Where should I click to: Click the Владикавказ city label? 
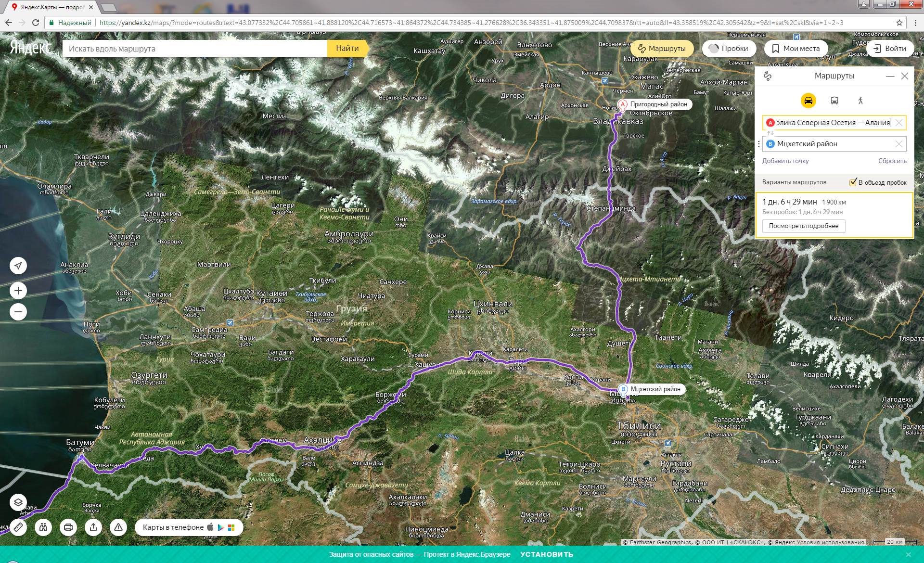click(618, 122)
